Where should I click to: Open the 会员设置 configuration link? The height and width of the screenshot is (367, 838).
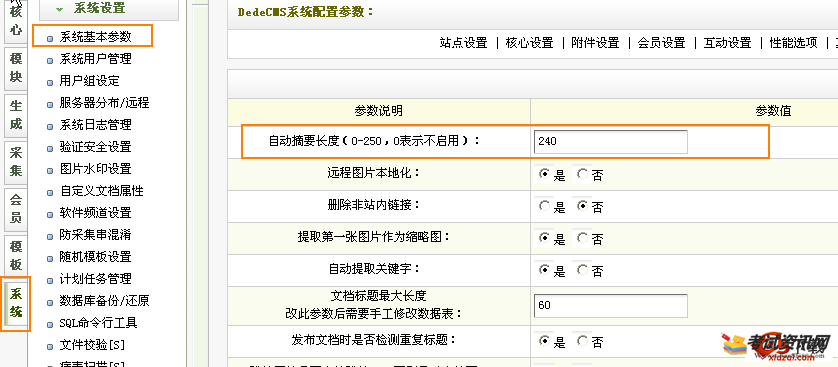661,43
